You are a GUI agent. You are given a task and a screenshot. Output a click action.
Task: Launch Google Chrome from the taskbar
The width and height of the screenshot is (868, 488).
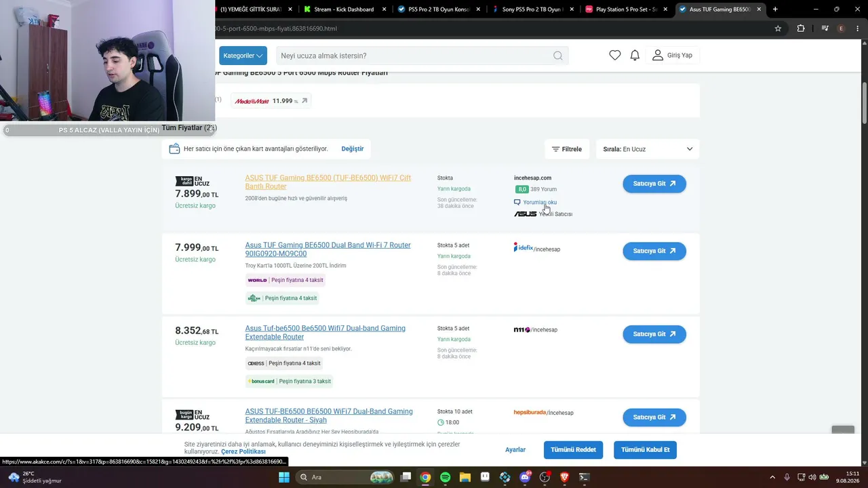pos(425,477)
